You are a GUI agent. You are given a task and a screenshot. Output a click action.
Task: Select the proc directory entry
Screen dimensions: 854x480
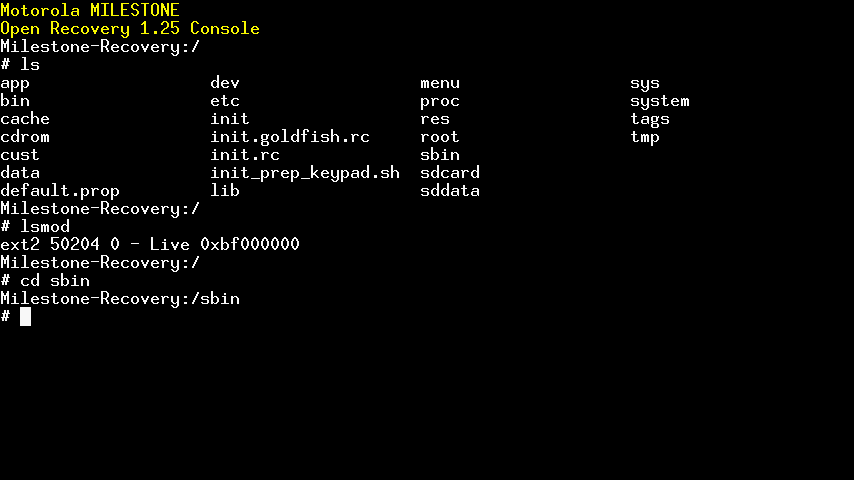coord(440,101)
